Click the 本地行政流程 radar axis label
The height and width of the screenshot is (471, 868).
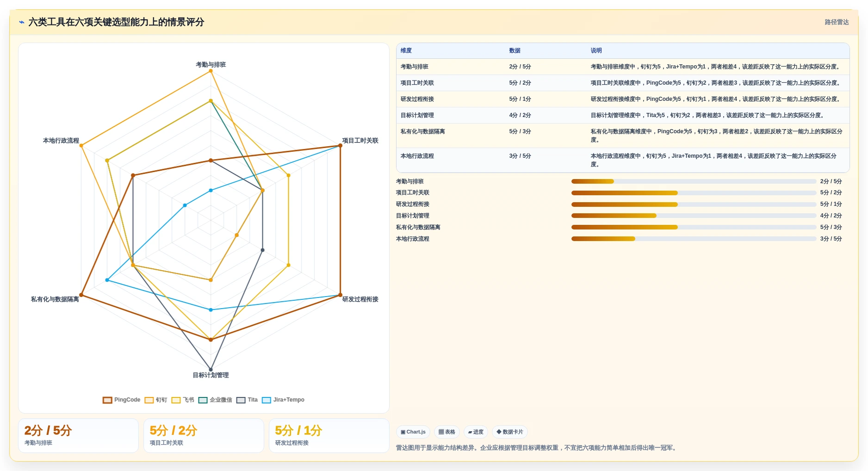61,141
